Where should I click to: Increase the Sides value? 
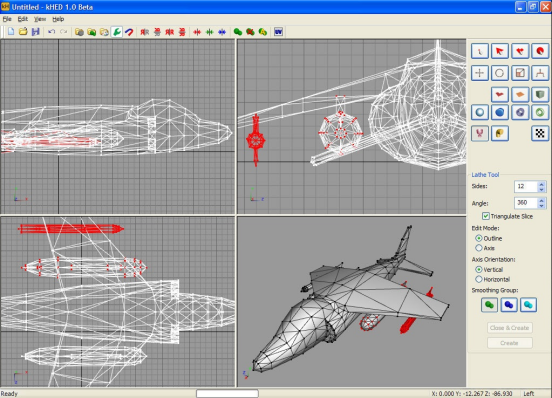tap(542, 183)
